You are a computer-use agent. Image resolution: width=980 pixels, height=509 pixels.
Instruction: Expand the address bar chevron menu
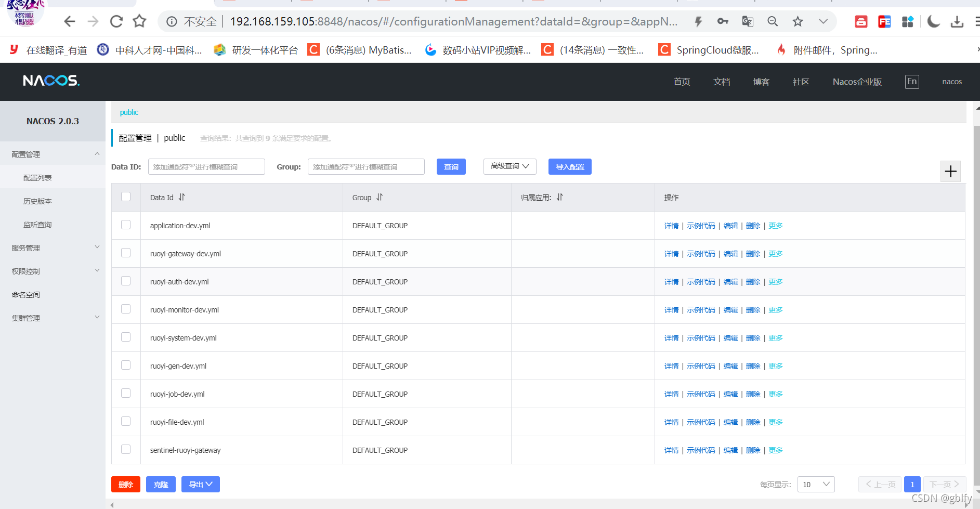823,21
